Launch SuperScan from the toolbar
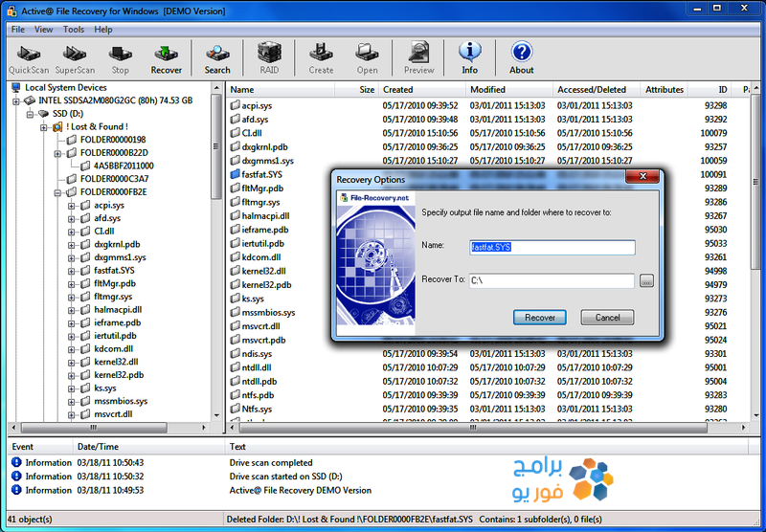The height and width of the screenshot is (532, 766). pyautogui.click(x=75, y=59)
